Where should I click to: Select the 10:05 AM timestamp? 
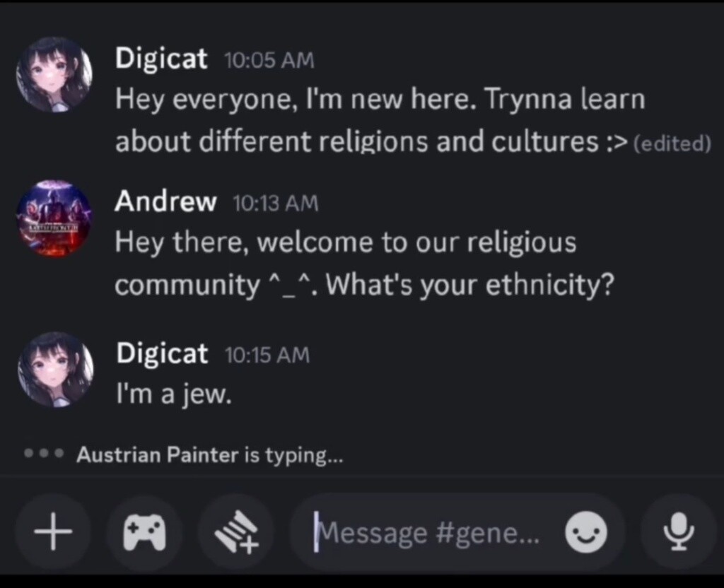(x=269, y=61)
